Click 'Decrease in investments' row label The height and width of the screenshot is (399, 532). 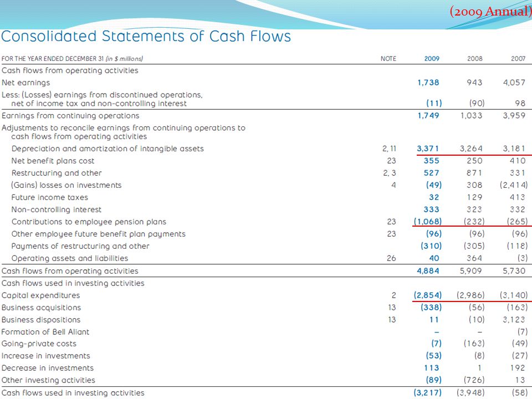(x=47, y=368)
